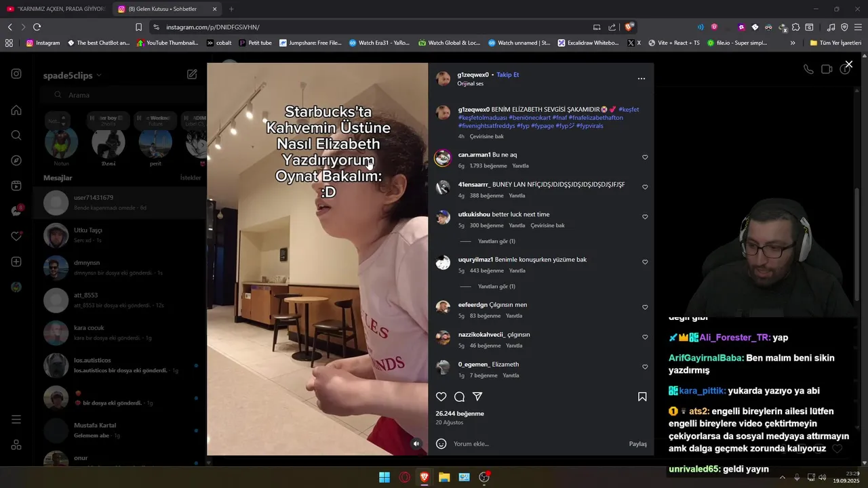Like can.arman1's comment
The height and width of the screenshot is (488, 868).
pyautogui.click(x=645, y=157)
